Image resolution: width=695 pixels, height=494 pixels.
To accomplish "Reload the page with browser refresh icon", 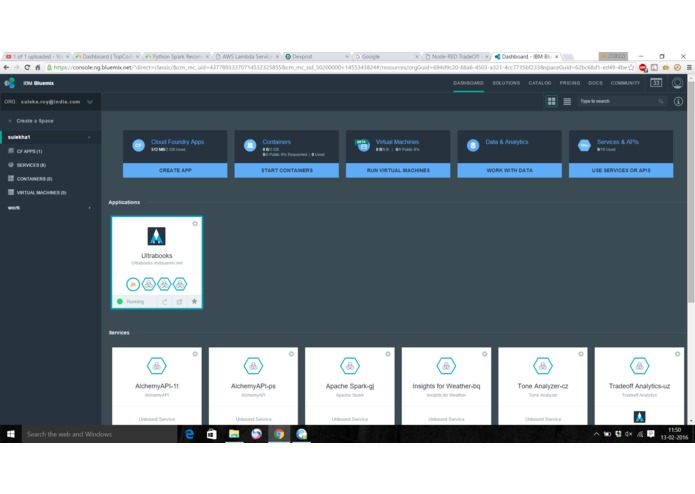I will point(27,67).
